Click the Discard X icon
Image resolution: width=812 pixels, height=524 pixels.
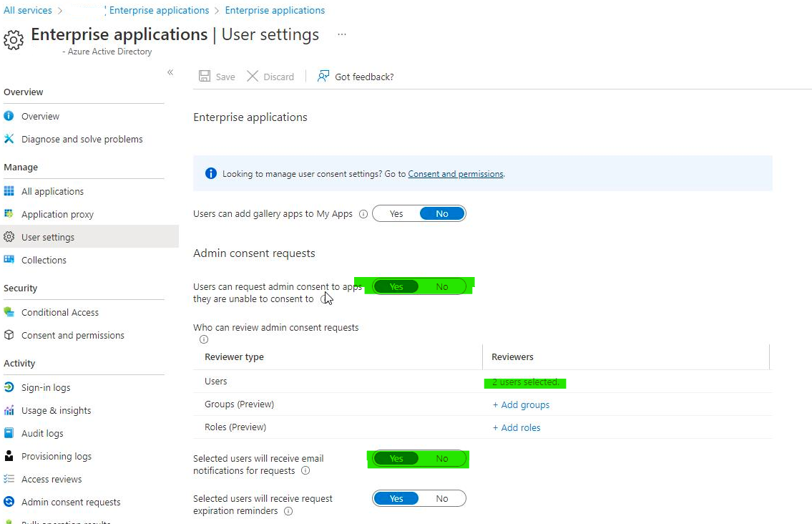coord(253,76)
